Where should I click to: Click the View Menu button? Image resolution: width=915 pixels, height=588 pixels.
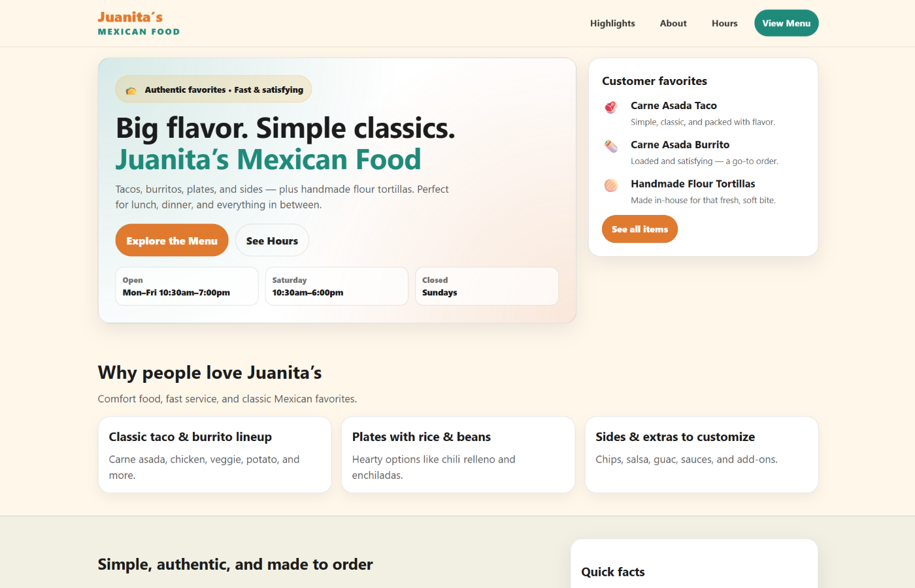(x=786, y=23)
